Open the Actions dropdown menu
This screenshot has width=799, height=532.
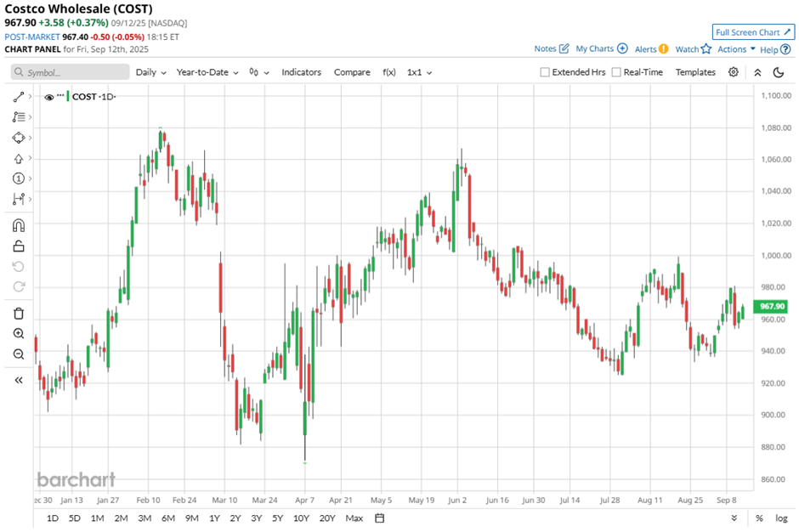(736, 49)
